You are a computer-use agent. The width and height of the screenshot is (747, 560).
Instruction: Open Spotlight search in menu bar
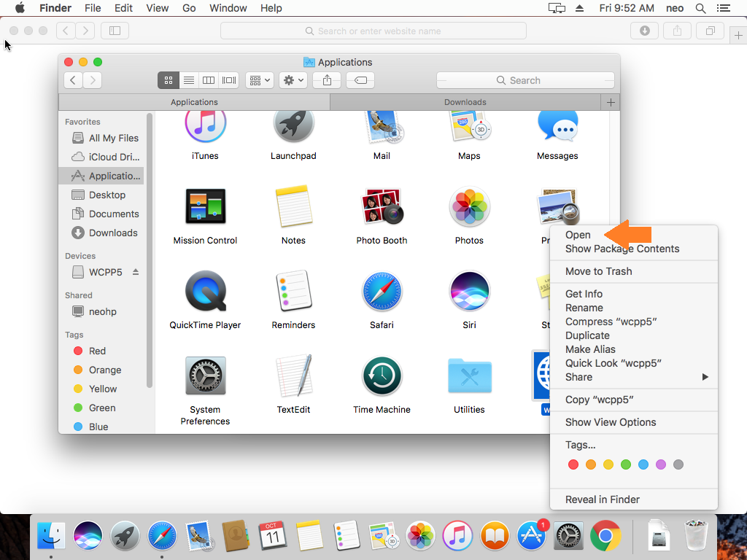(700, 8)
